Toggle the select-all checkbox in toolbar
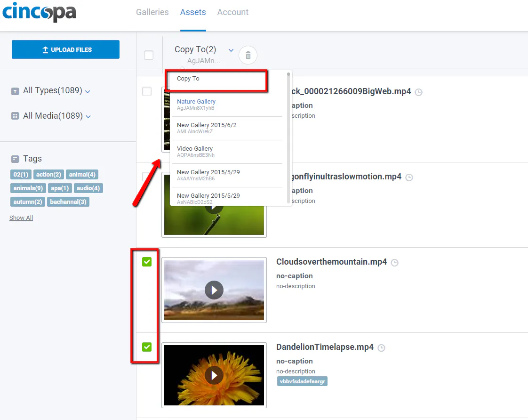Screen dimensions: 528x420 tap(149, 55)
